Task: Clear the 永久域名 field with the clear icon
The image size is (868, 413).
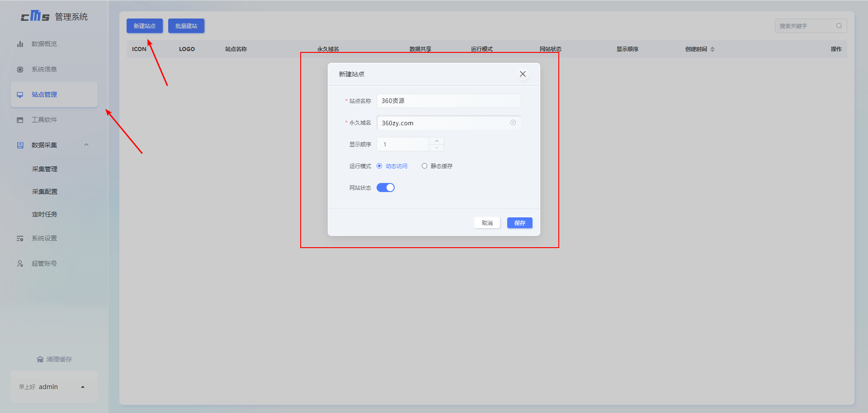Action: point(513,122)
